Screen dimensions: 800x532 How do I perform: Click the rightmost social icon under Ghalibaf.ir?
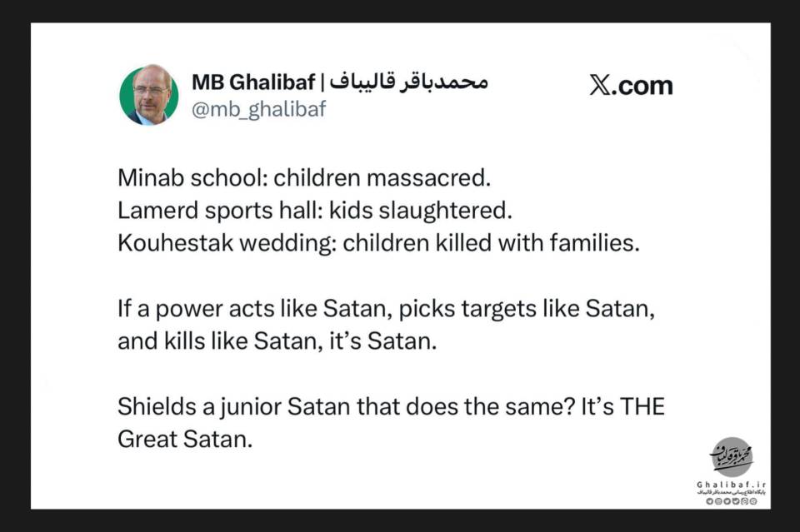coord(753,501)
